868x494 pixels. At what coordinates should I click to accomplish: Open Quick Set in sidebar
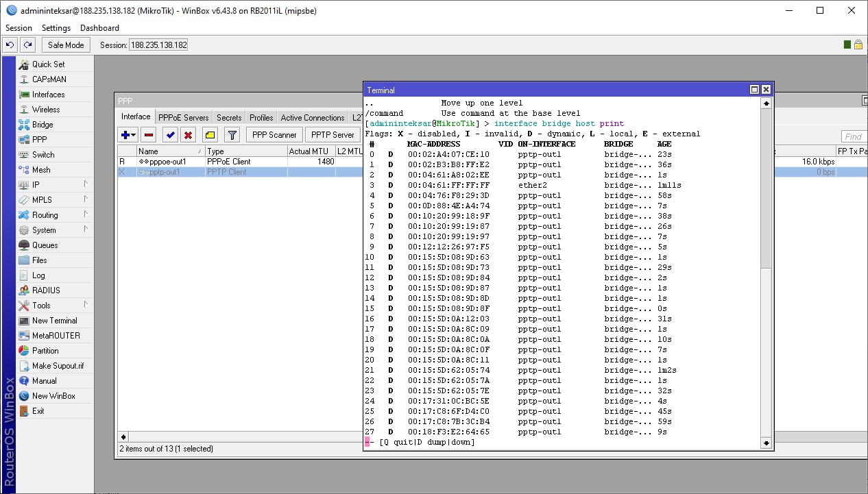55,64
